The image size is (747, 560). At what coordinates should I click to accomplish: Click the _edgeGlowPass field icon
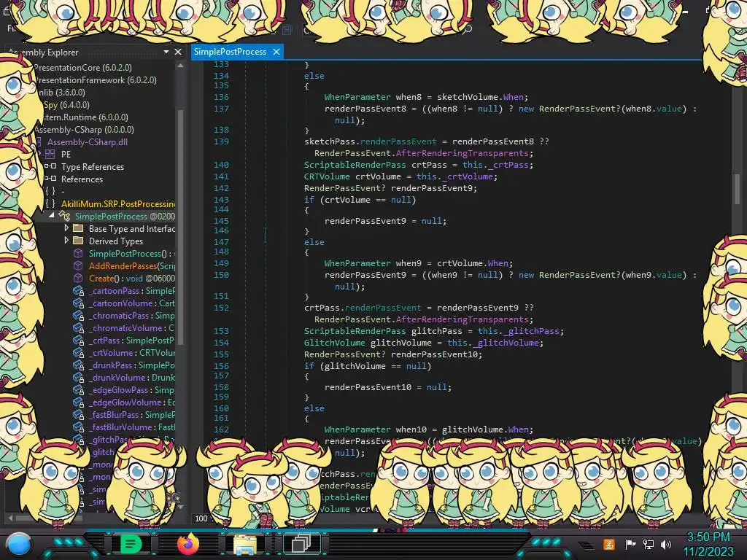point(79,390)
